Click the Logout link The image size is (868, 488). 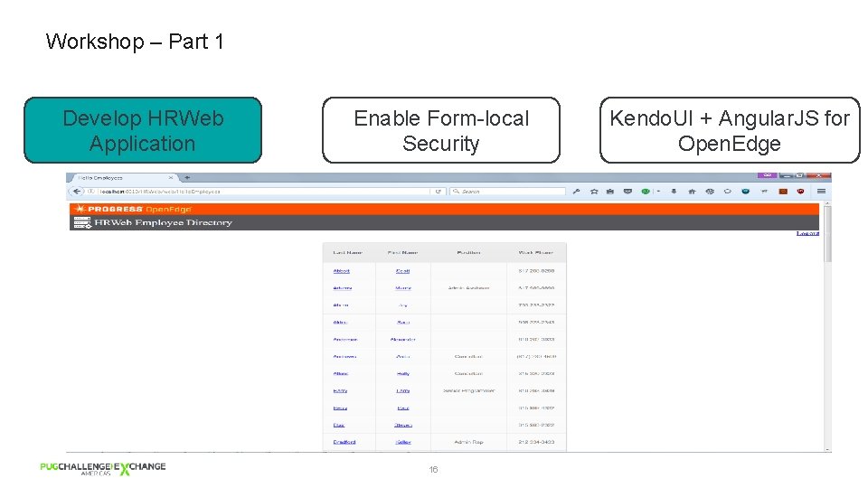[x=807, y=233]
